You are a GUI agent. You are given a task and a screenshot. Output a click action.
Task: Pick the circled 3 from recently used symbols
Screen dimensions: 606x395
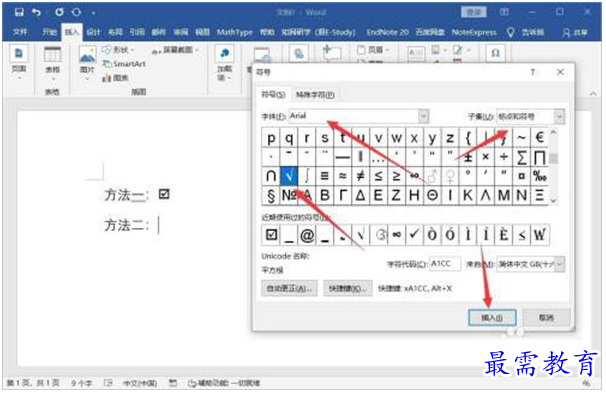(x=379, y=235)
